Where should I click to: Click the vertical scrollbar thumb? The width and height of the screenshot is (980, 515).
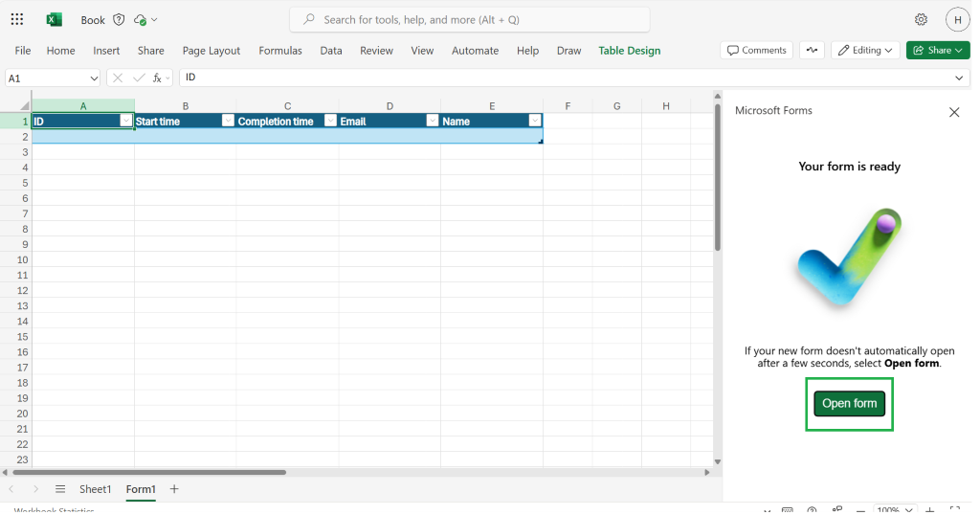tap(718, 177)
